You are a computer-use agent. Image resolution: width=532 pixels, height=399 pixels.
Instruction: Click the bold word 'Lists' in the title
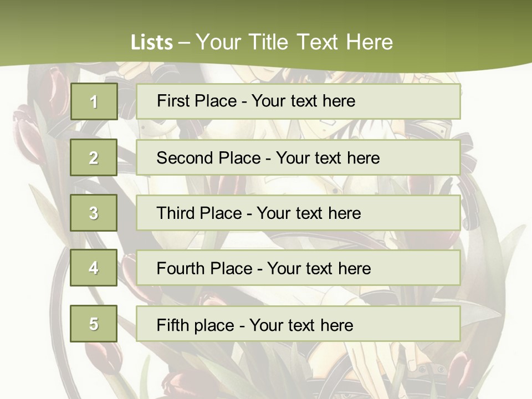[x=152, y=42]
